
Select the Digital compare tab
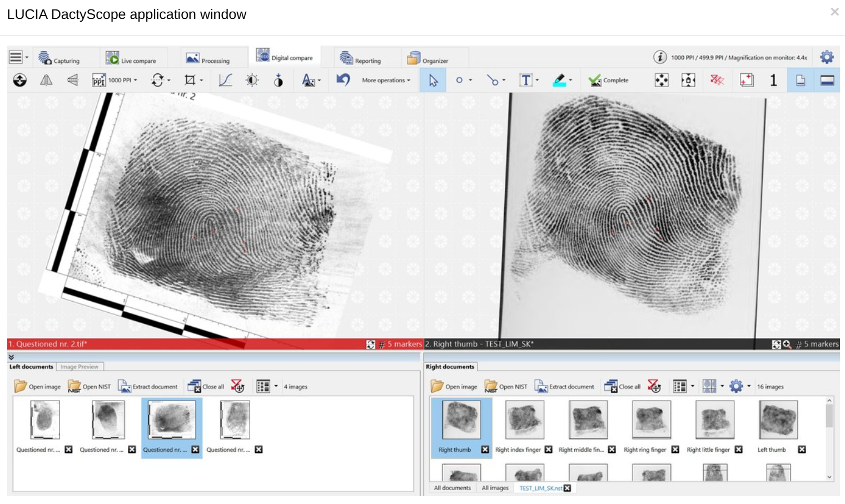284,56
